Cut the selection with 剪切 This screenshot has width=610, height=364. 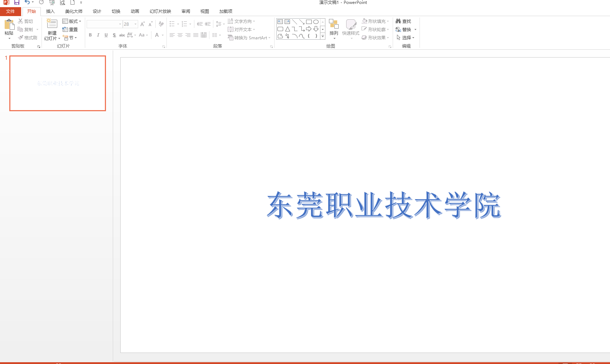point(25,21)
